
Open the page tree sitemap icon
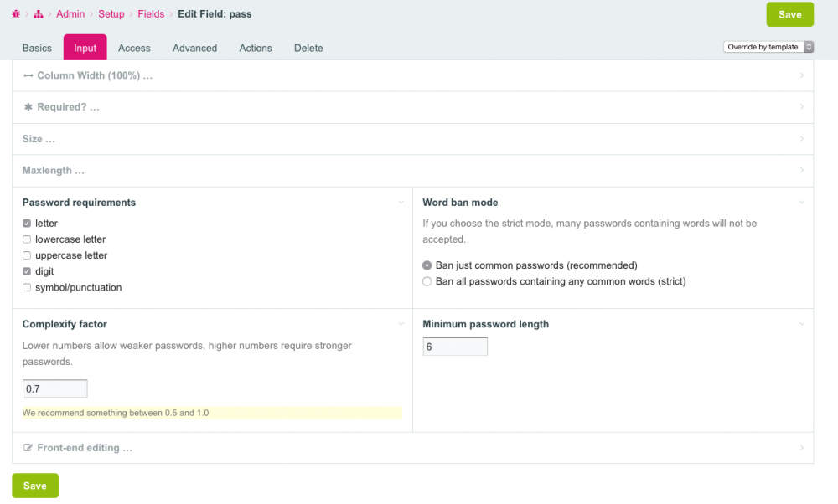pyautogui.click(x=39, y=14)
